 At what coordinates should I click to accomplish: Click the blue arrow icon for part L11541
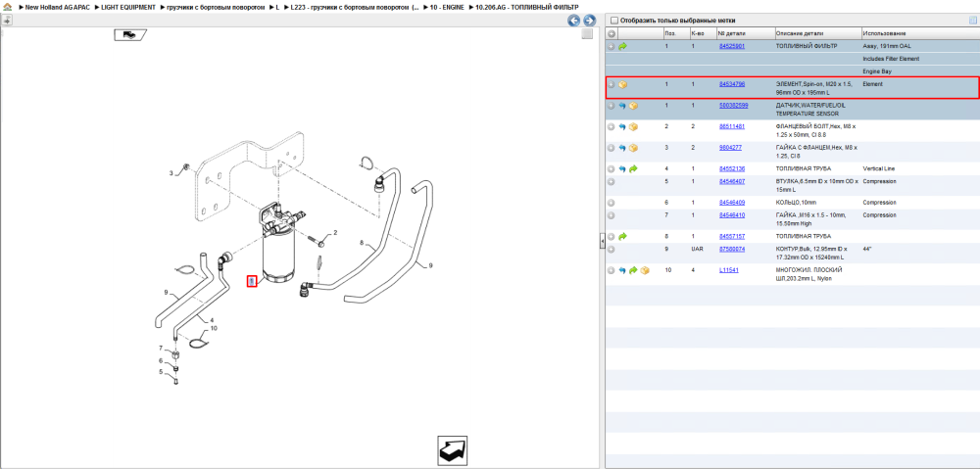(x=622, y=270)
